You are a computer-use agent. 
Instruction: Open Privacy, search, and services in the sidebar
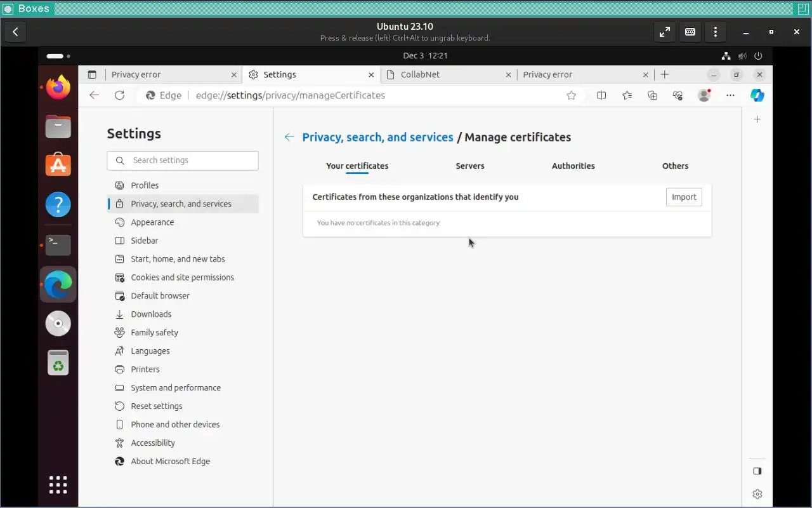pyautogui.click(x=183, y=204)
